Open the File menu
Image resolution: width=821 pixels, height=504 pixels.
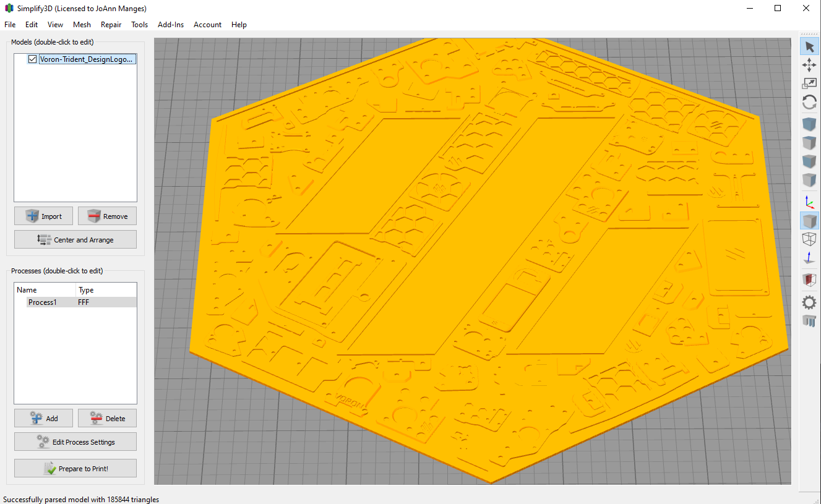9,25
